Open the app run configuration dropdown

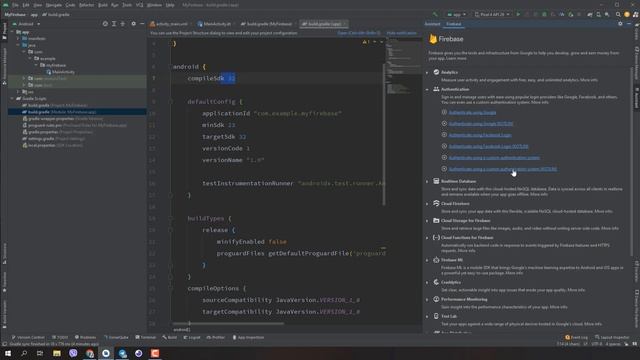(x=457, y=14)
